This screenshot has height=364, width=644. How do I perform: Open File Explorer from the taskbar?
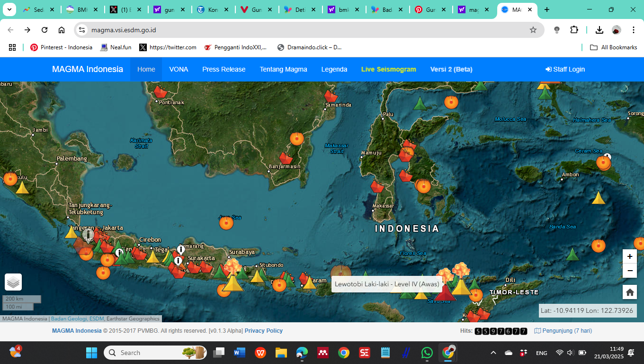click(281, 353)
